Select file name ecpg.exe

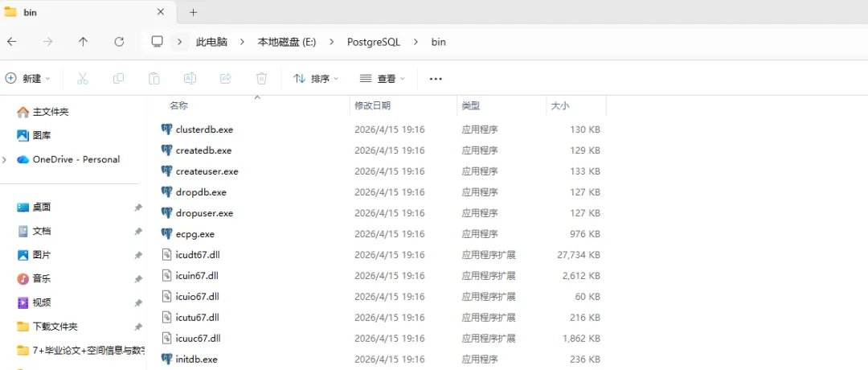click(194, 234)
